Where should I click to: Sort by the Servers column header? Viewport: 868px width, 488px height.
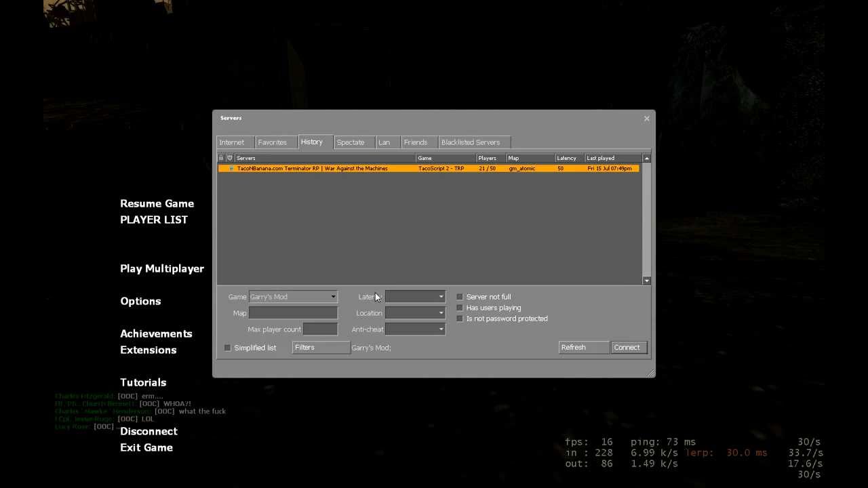pyautogui.click(x=325, y=158)
